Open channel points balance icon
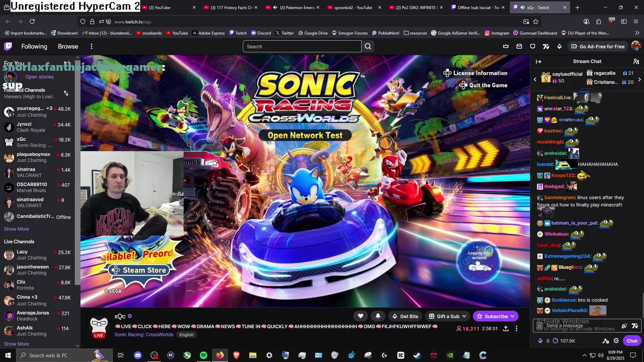The height and width of the screenshot is (362, 644). click(555, 341)
